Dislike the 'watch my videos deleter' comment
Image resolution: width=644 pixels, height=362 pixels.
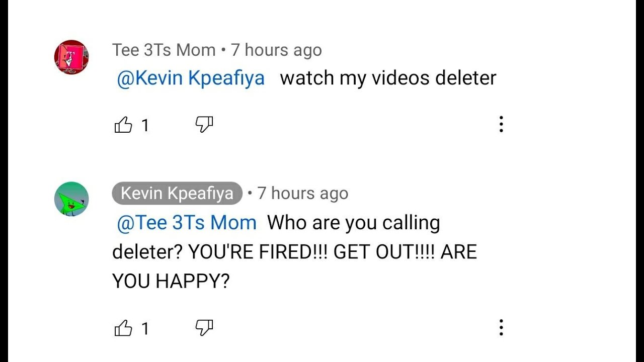204,124
